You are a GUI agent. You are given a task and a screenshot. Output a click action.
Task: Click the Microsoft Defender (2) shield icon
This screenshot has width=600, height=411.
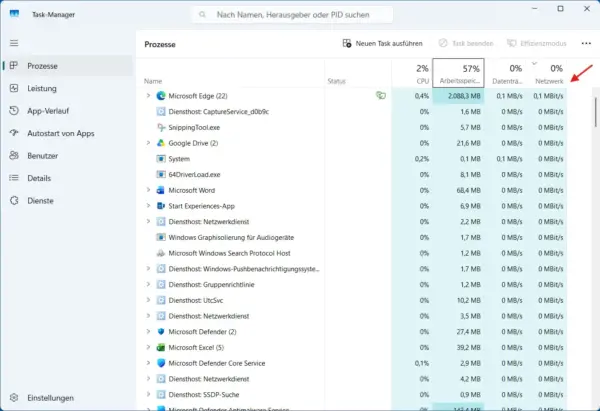pyautogui.click(x=161, y=331)
